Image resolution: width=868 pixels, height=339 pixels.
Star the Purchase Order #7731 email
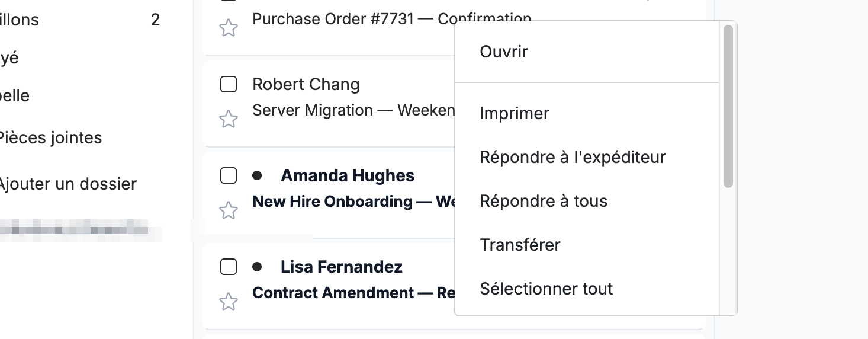point(229,27)
